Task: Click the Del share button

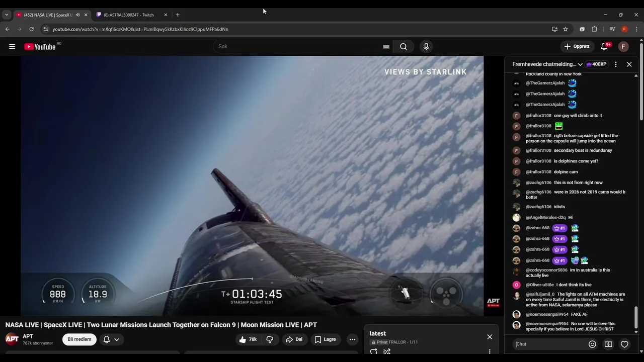Action: pyautogui.click(x=294, y=339)
